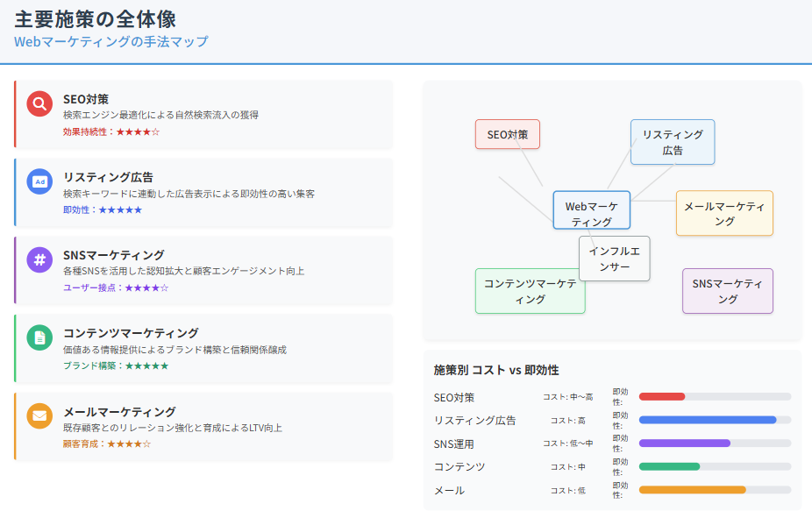Image resolution: width=812 pixels, height=518 pixels.
Task: Select the green コンテンツマーケティング map node
Action: 530,291
